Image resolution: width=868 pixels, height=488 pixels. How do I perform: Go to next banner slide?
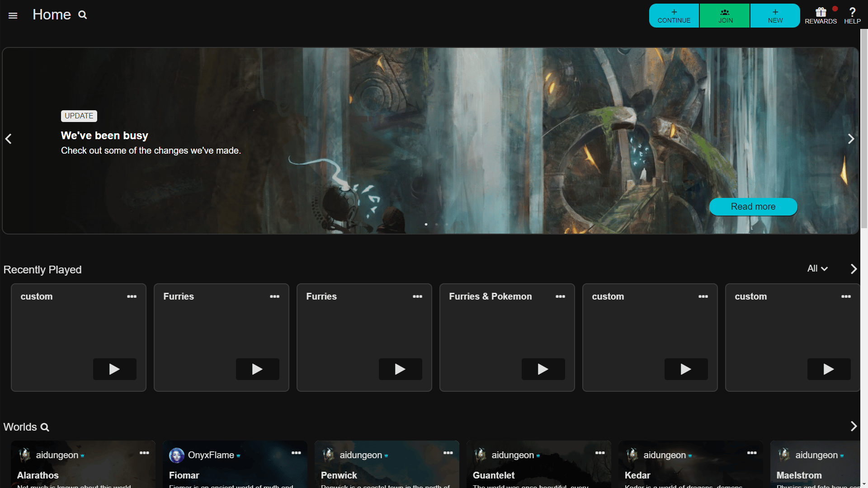[x=851, y=139]
